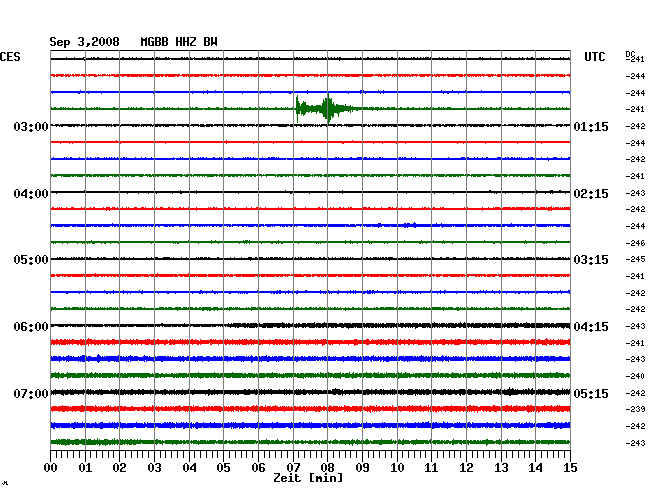Click the 02:15 UTC time label
The width and height of the screenshot is (650, 494).
tap(591, 194)
